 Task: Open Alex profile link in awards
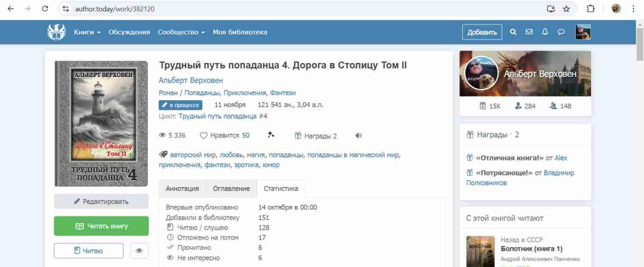click(561, 158)
